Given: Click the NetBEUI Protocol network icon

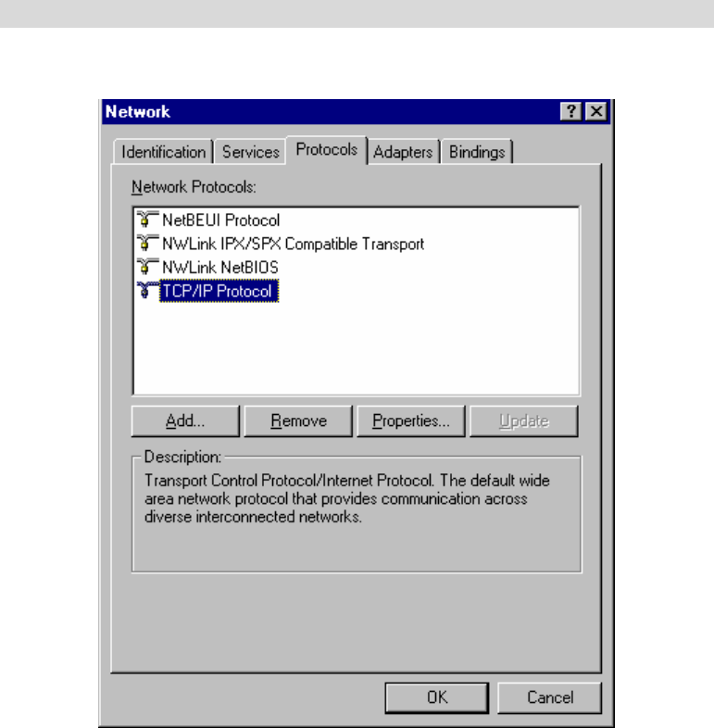Looking at the screenshot, I should click(x=147, y=220).
